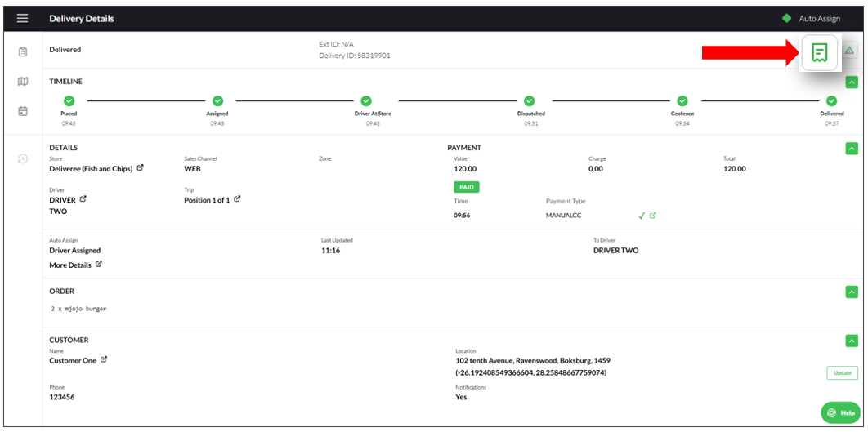Collapse the ORDER section
868x432 pixels.
tap(852, 292)
